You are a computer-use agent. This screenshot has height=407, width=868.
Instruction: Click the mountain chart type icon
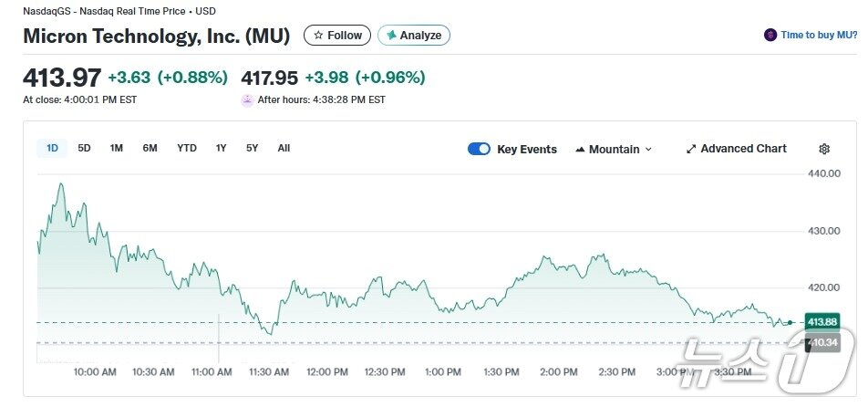(580, 150)
